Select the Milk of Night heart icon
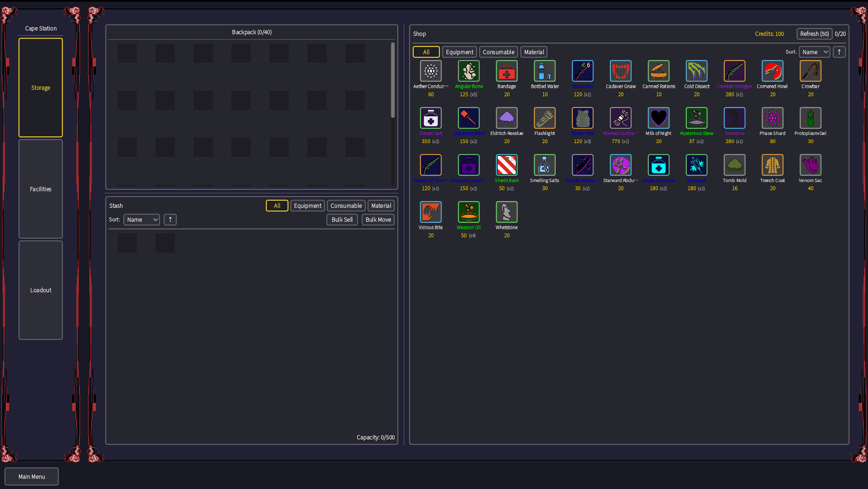Image resolution: width=868 pixels, height=489 pixels. point(658,118)
